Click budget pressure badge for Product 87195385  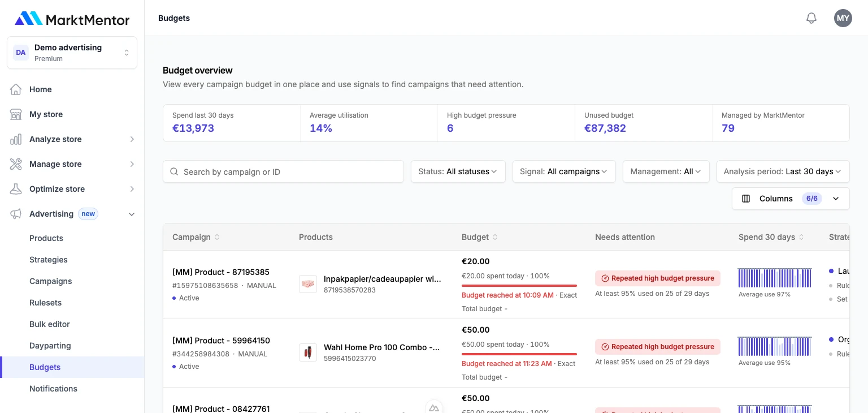click(x=658, y=278)
